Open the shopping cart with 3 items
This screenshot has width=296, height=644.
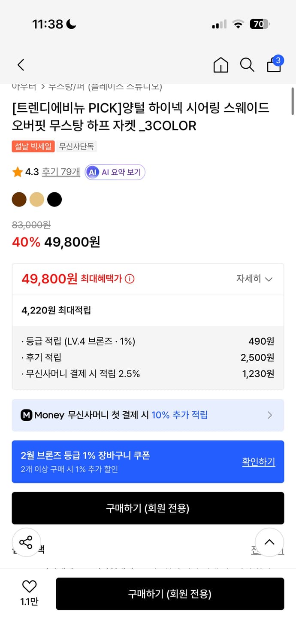coord(273,66)
